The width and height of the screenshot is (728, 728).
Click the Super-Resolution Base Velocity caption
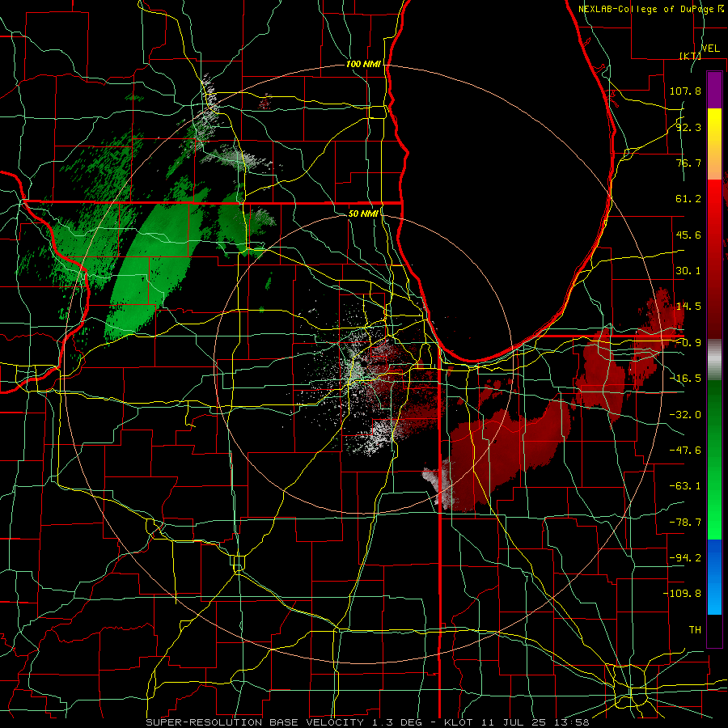pyautogui.click(x=368, y=722)
